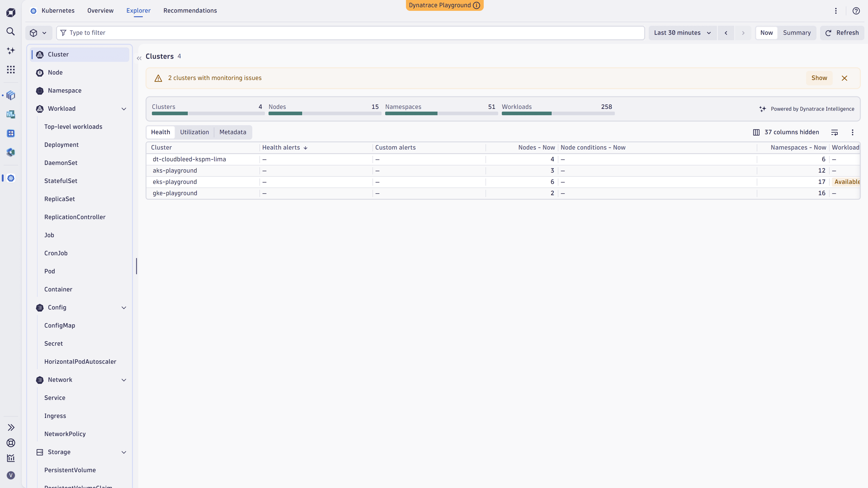Collapse the Workload section chevron
The height and width of the screenshot is (488, 868).
click(124, 109)
